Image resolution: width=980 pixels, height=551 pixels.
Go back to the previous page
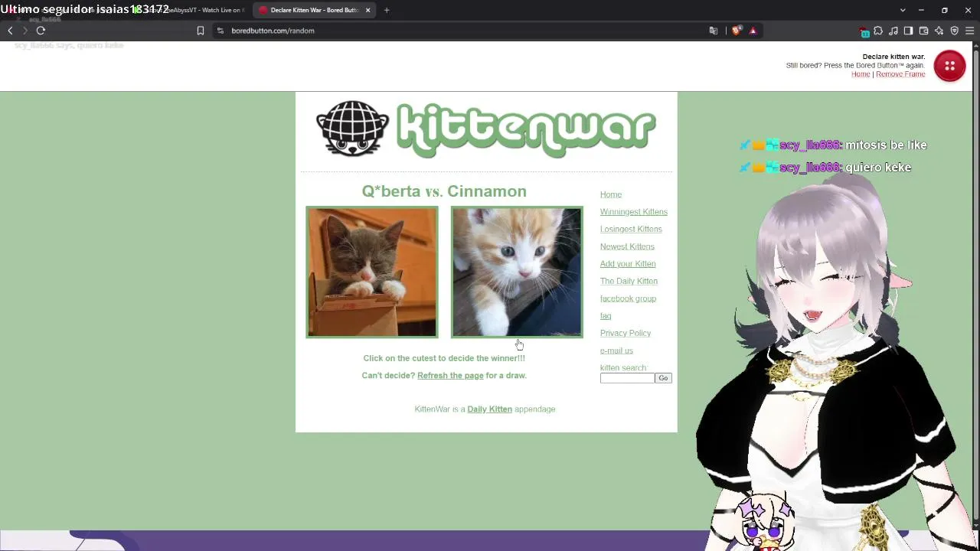coord(10,31)
